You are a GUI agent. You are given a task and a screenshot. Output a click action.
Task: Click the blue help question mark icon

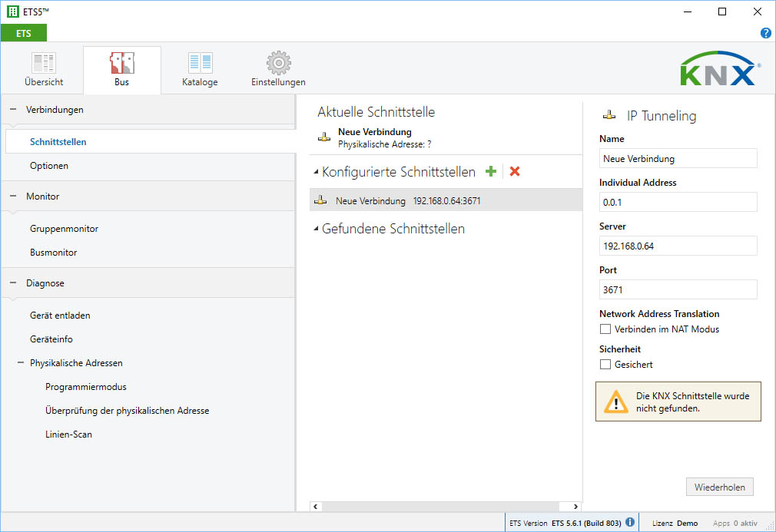point(765,33)
